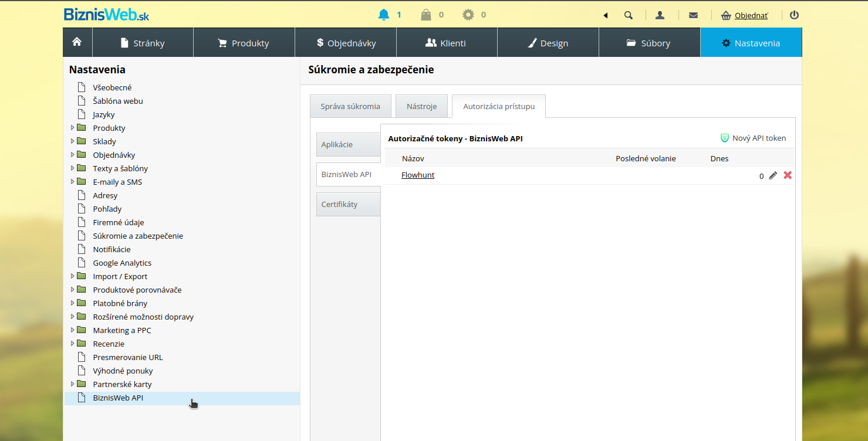The height and width of the screenshot is (441, 868).
Task: Switch to the Správa súkromia tab
Action: click(350, 106)
